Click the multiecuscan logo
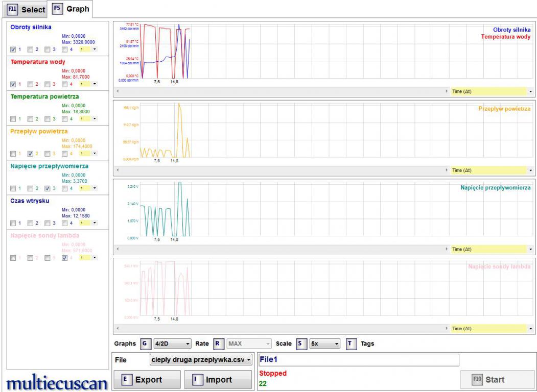 56,382
